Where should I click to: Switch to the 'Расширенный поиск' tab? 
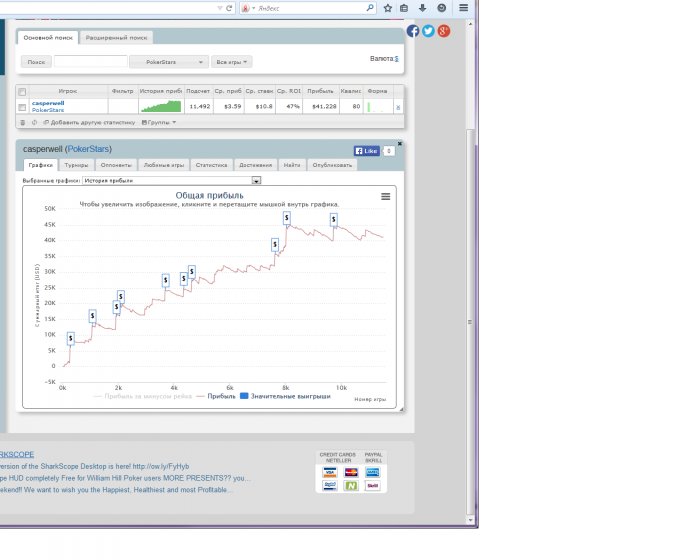(116, 38)
